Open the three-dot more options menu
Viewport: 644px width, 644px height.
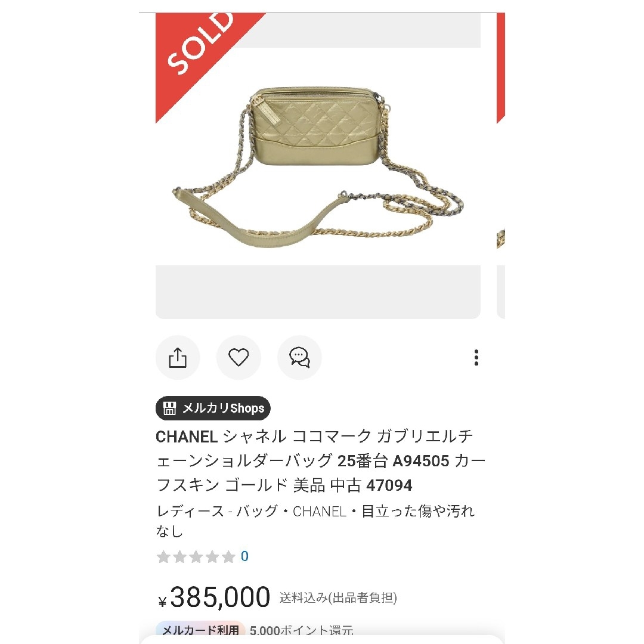coord(476,357)
